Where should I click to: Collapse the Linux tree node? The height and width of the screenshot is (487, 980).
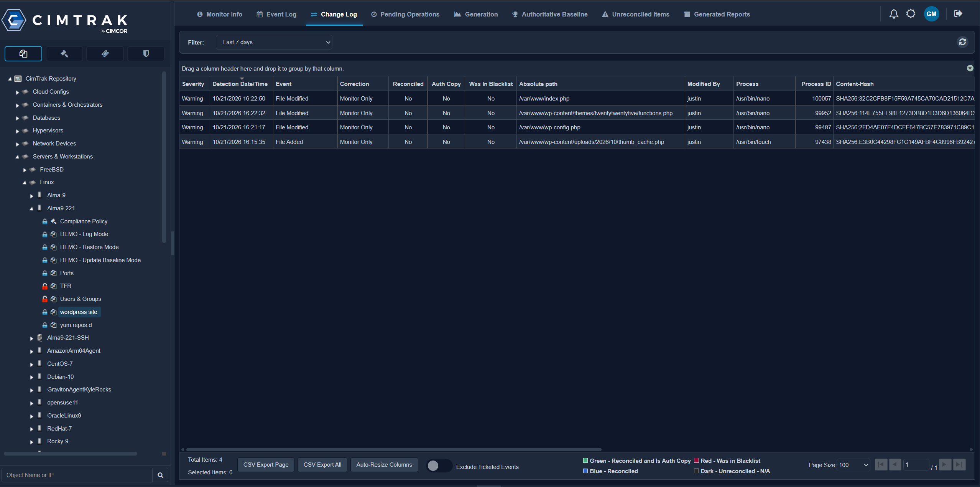click(25, 183)
